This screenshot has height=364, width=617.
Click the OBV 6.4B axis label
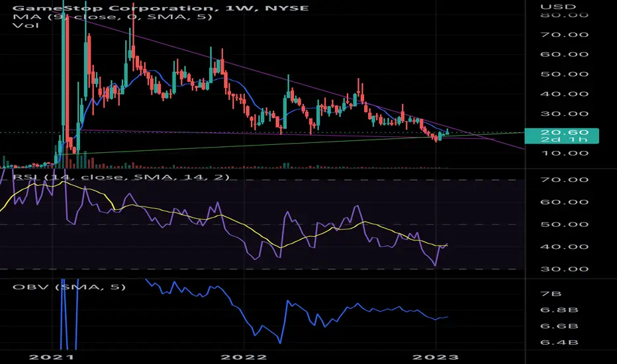coord(559,342)
